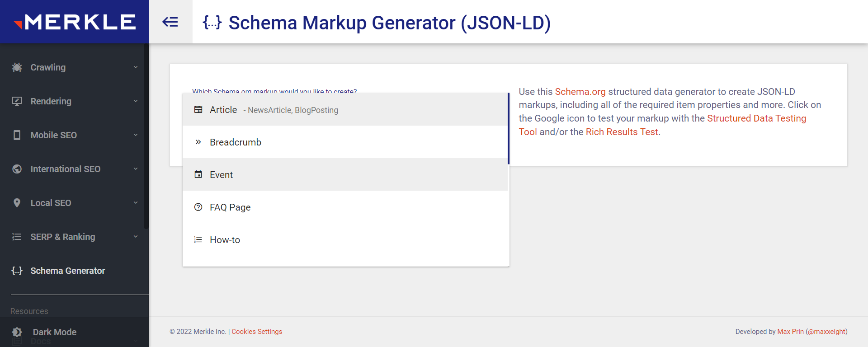Expand the Rendering section chevron
This screenshot has height=347, width=868.
[136, 101]
